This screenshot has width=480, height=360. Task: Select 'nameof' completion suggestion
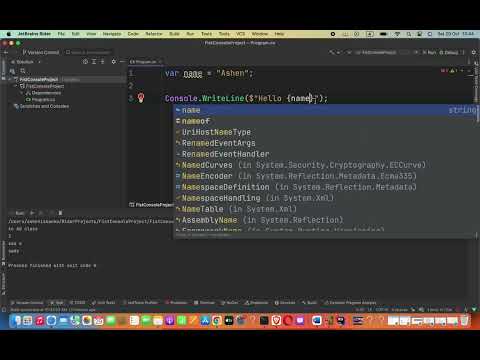(325, 121)
